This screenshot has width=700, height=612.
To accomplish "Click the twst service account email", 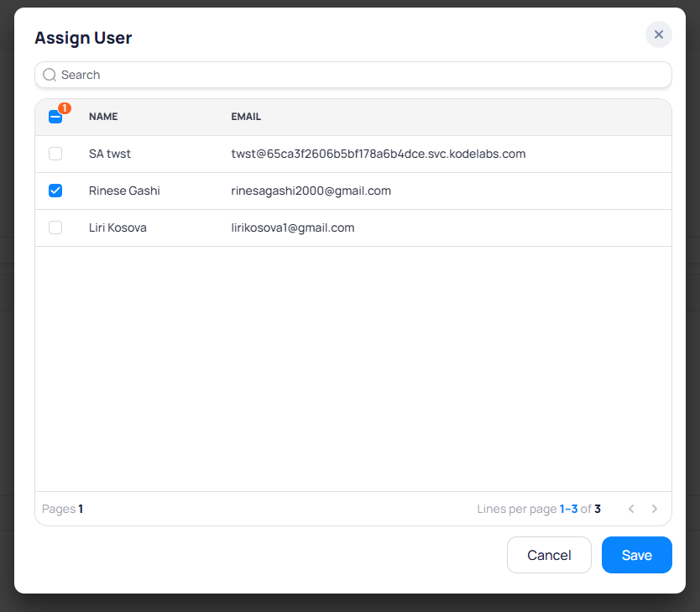I will coord(378,154).
